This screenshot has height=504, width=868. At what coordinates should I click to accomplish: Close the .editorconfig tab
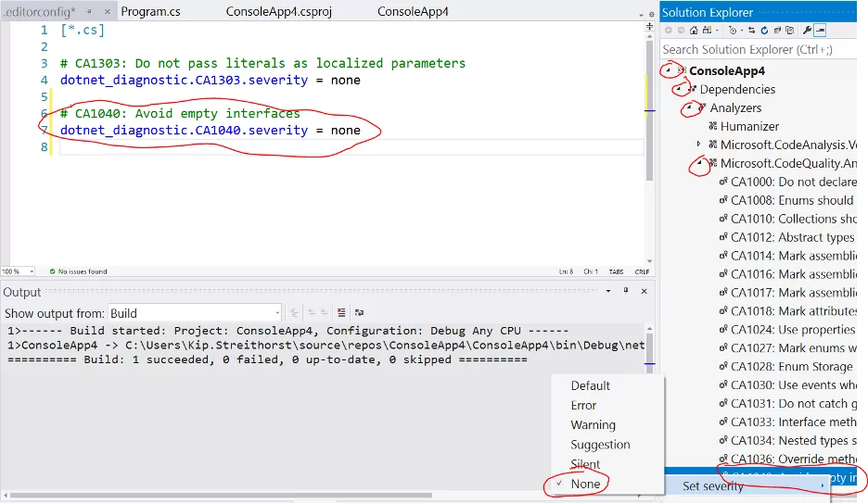108,12
